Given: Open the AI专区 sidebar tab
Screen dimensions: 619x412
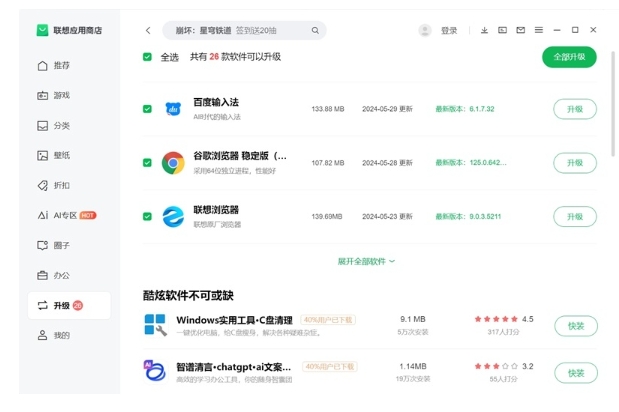Looking at the screenshot, I should pos(69,215).
